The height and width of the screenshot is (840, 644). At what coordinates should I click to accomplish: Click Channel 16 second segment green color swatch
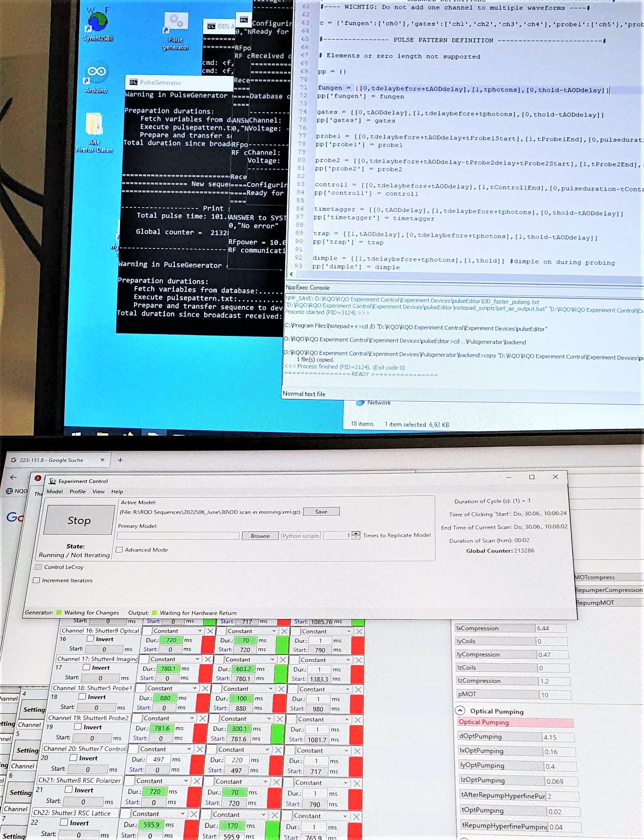point(282,645)
